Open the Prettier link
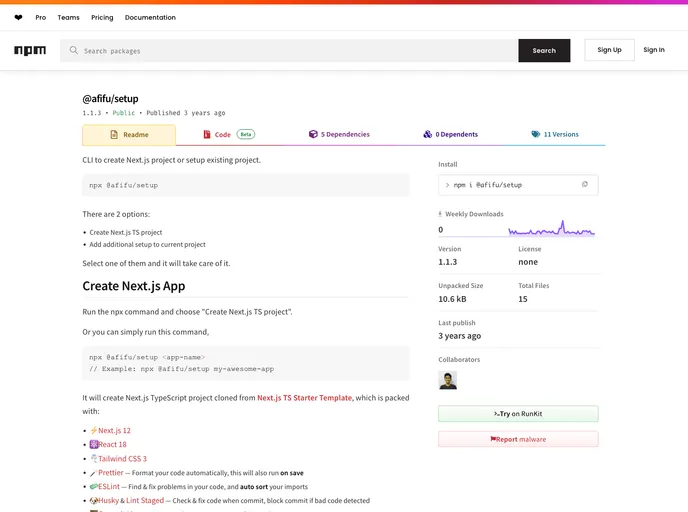 111,473
